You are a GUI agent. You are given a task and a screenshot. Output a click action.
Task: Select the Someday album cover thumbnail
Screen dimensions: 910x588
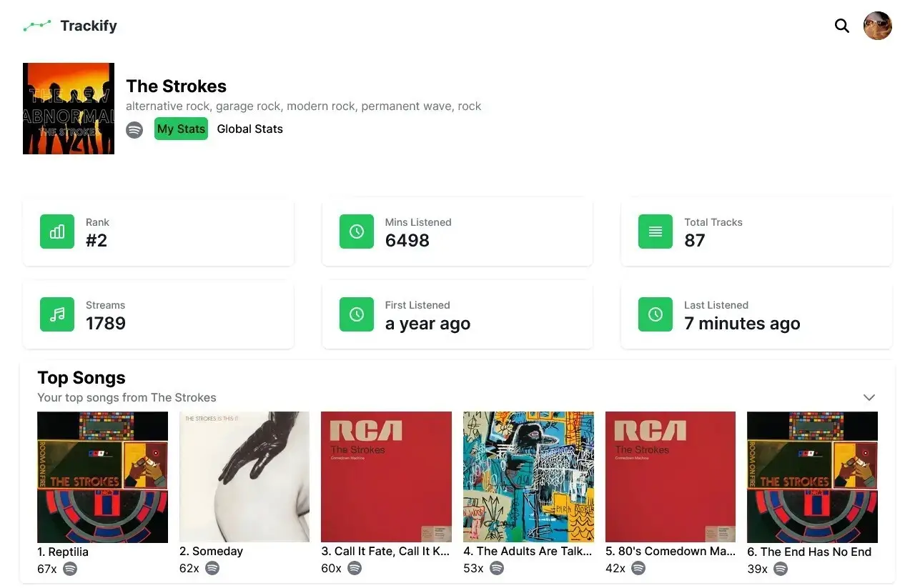pos(244,477)
